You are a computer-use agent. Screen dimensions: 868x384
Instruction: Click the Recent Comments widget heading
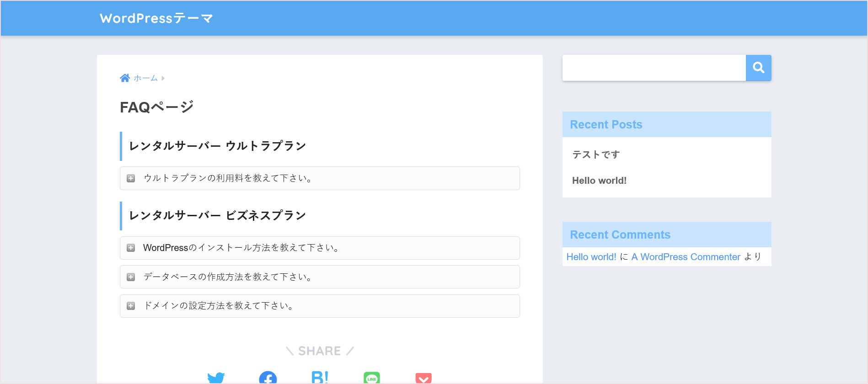point(620,235)
